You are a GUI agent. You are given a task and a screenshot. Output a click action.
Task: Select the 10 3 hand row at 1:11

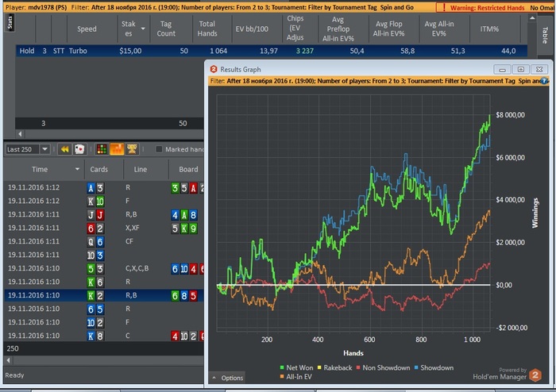pos(104,255)
